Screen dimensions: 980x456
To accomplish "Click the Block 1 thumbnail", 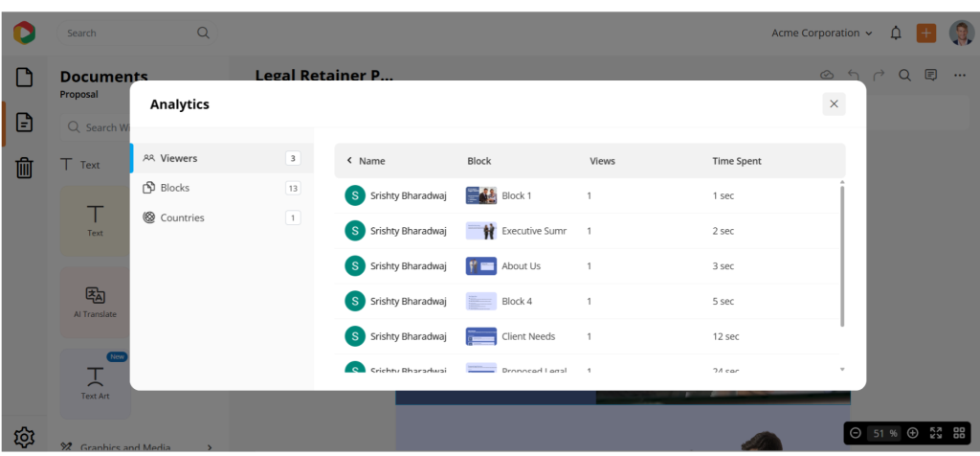I will click(x=480, y=195).
